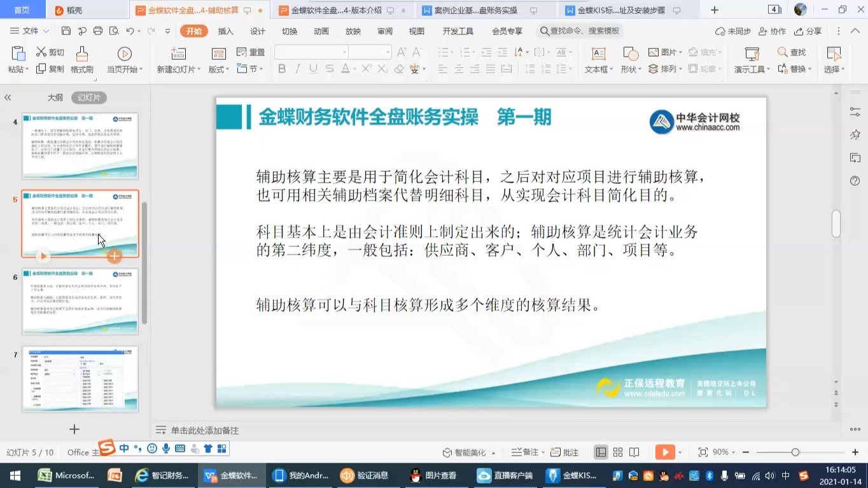Open Find with the 查找 icon
The width and height of the screenshot is (868, 488).
pyautogui.click(x=791, y=52)
